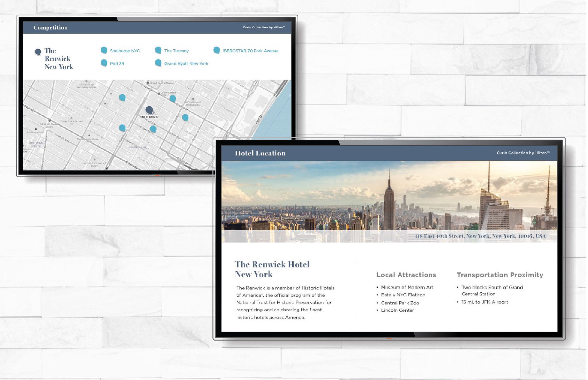Click the teal pin beside IBEROSTAR 70 Park Avenue
The width and height of the screenshot is (588, 380).
click(x=217, y=50)
